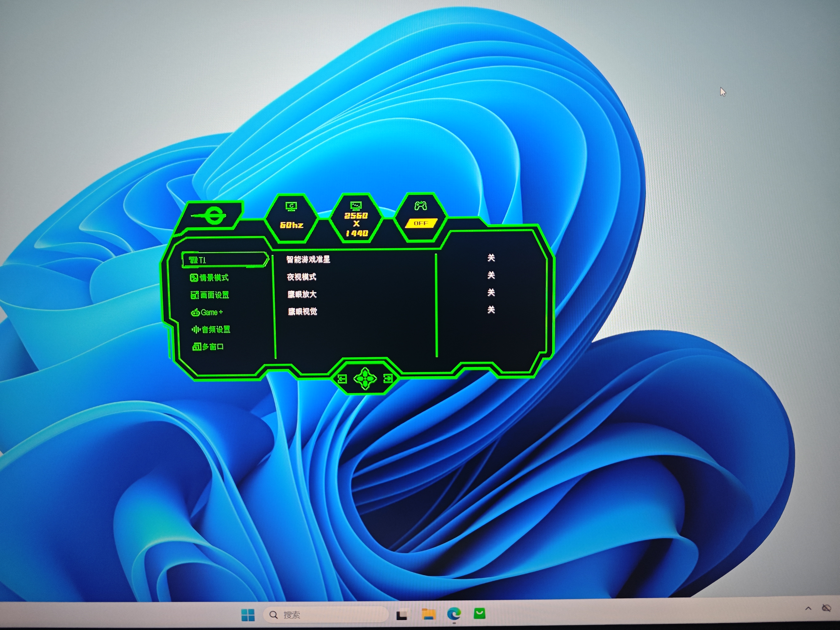The width and height of the screenshot is (840, 630).
Task: Click the 画面设置 picture settings icon
Action: (194, 295)
